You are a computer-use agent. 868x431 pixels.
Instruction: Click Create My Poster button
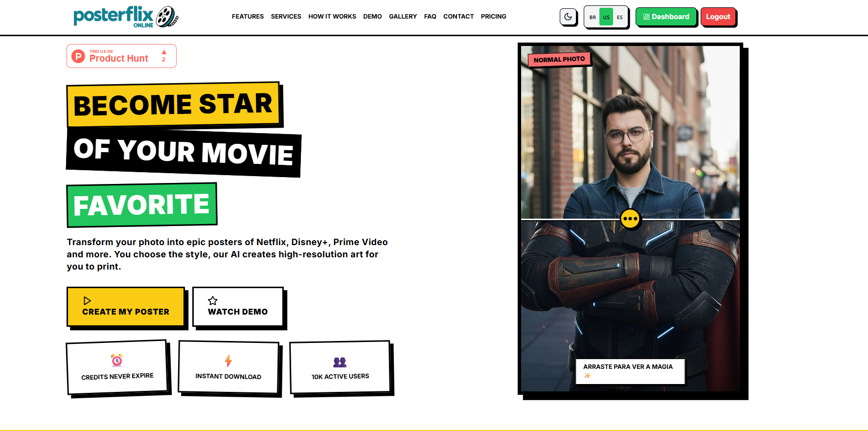click(x=126, y=307)
